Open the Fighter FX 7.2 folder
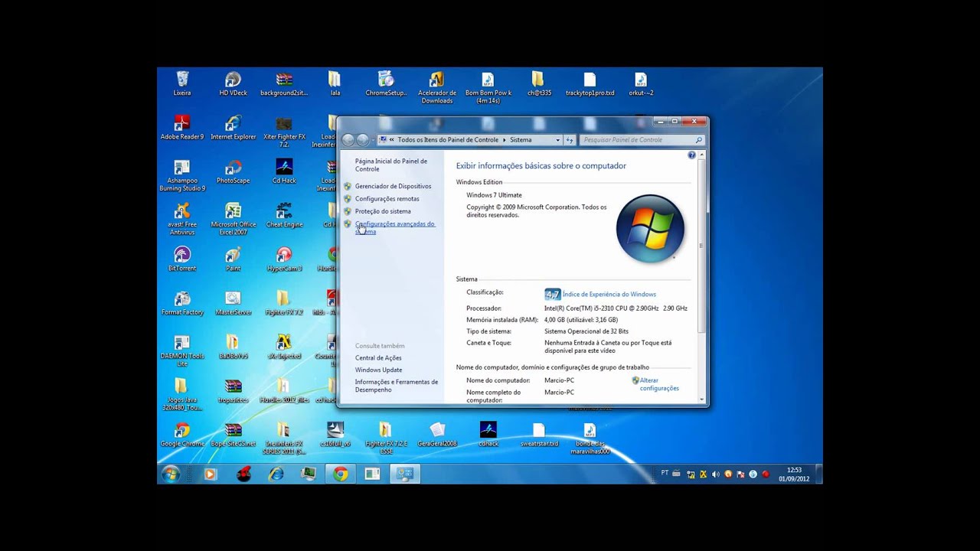The width and height of the screenshot is (980, 551). 284,303
